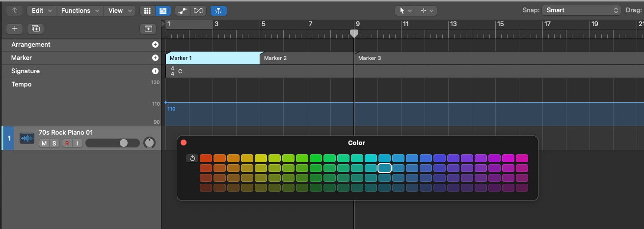Select Marker 2 in the marker track
The image size is (644, 229).
(x=307, y=58)
